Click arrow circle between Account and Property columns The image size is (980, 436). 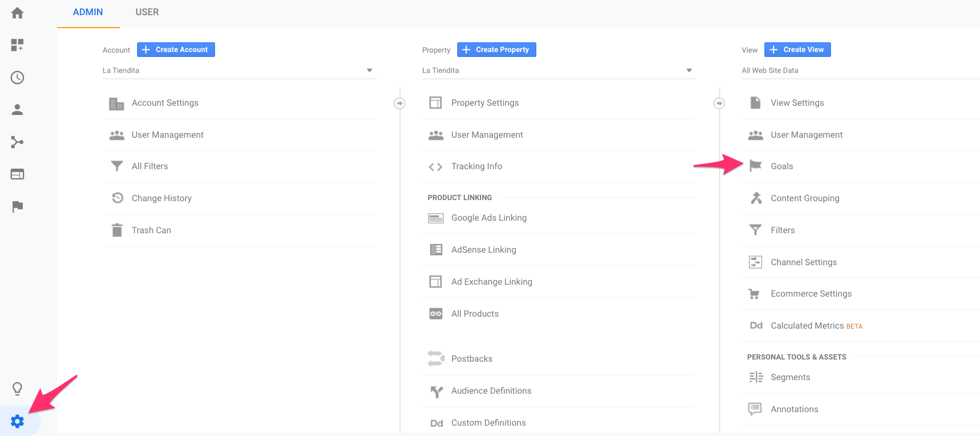(400, 103)
